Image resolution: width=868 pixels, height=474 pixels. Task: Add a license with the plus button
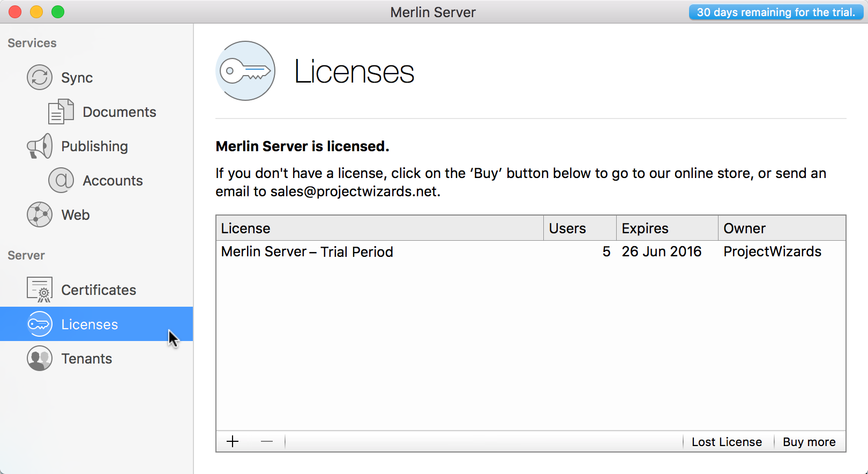pos(233,441)
